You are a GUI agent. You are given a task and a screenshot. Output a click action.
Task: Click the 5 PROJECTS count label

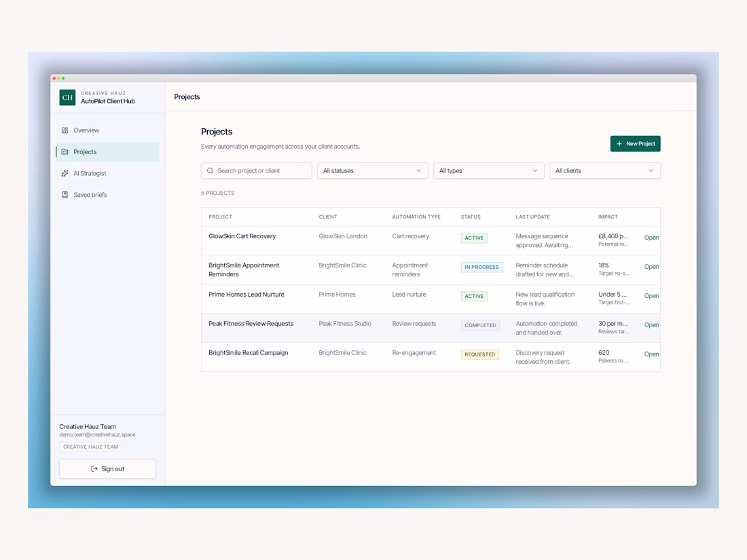[218, 193]
